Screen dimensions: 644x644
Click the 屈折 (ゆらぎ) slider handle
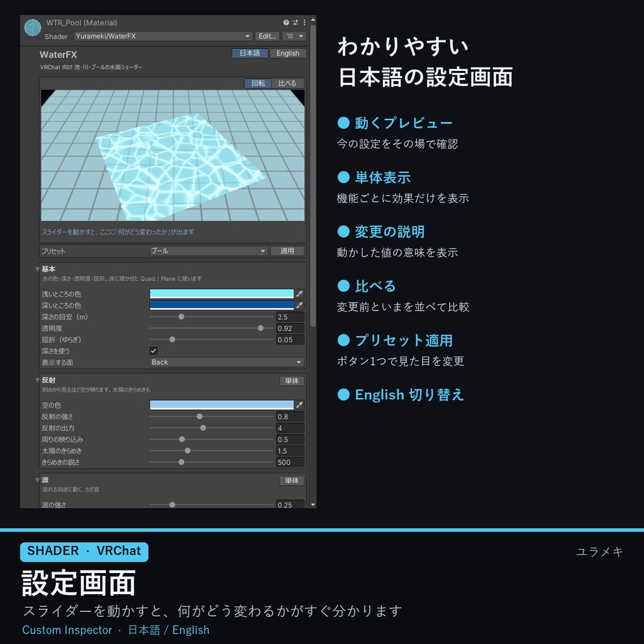pyautogui.click(x=172, y=340)
